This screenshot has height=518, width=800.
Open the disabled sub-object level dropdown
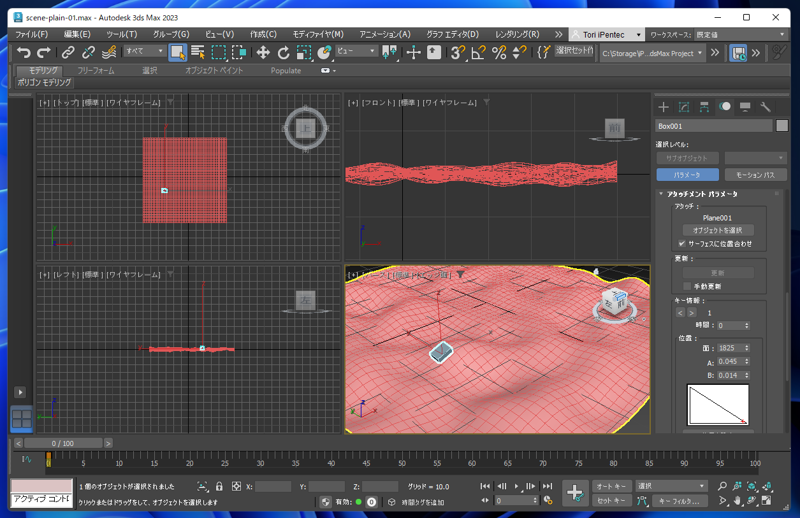tap(755, 158)
